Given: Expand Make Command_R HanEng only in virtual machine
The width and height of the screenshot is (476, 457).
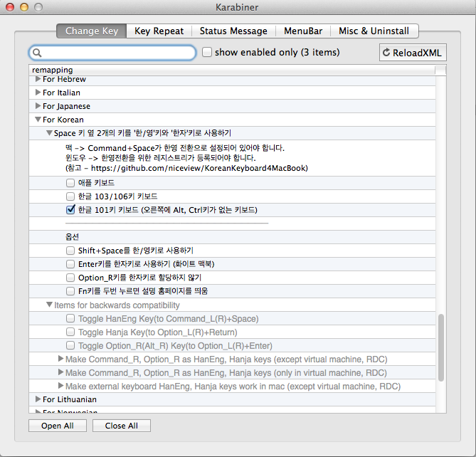Looking at the screenshot, I should pos(60,372).
